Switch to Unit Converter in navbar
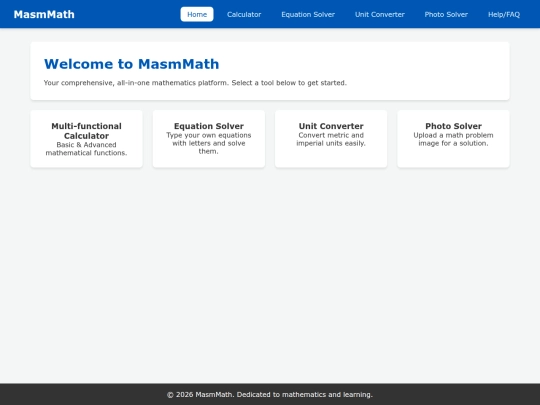The image size is (540, 405). click(x=380, y=14)
